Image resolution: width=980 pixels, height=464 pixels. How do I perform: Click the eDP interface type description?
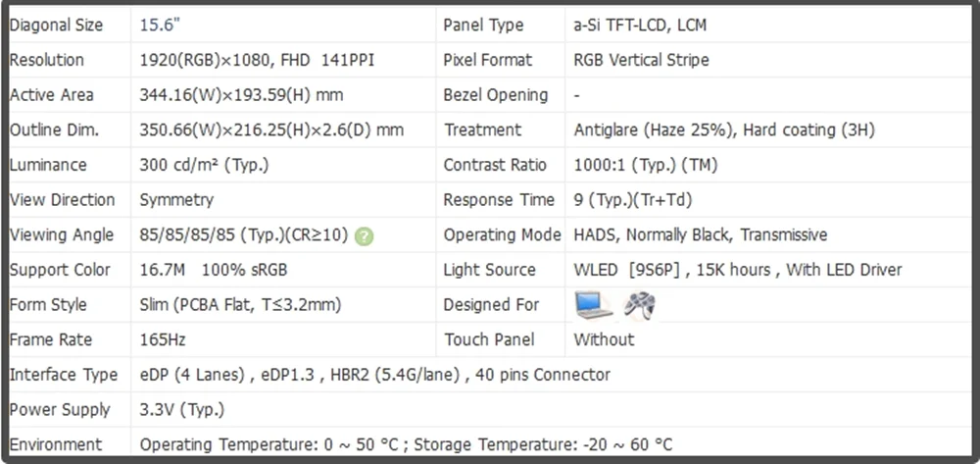tap(374, 375)
